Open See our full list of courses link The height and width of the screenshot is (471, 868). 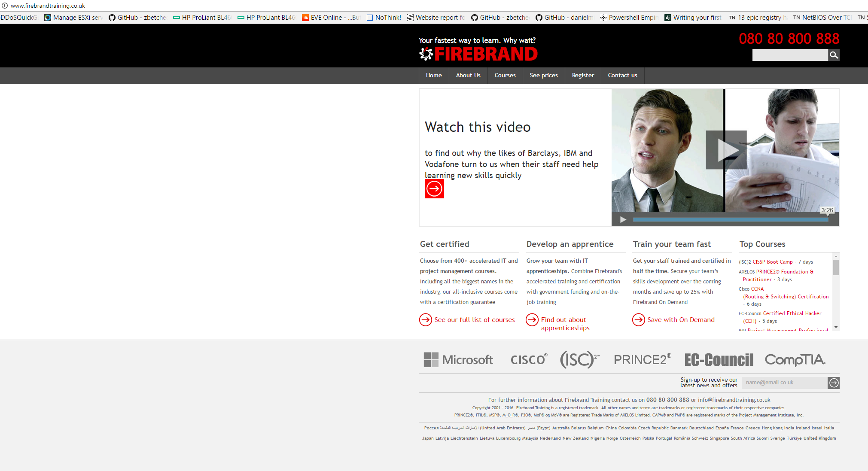(475, 320)
